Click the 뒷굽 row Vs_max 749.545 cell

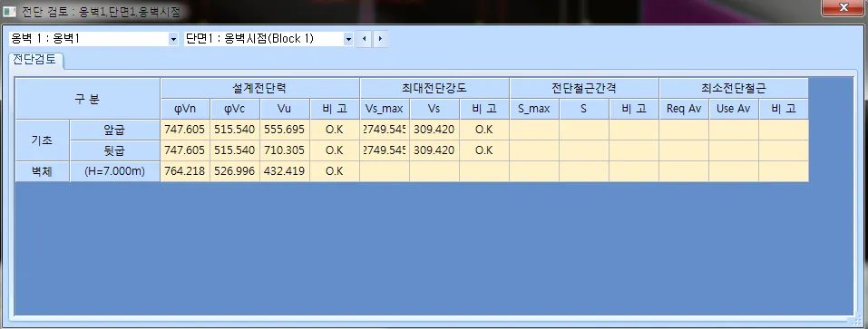point(385,150)
